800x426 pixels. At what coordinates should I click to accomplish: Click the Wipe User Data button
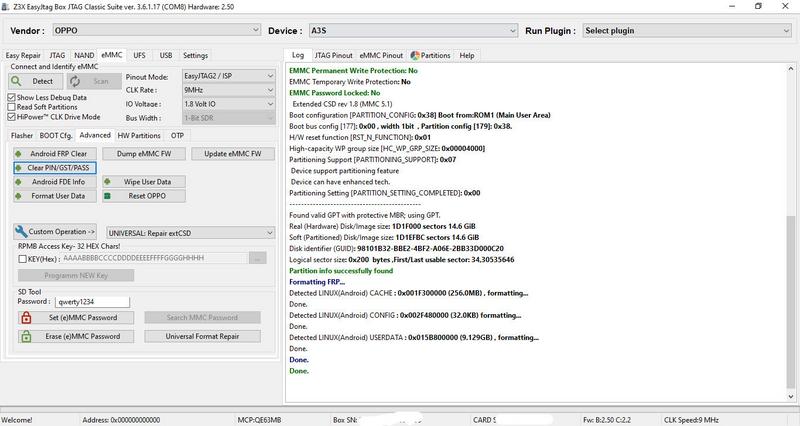[147, 182]
